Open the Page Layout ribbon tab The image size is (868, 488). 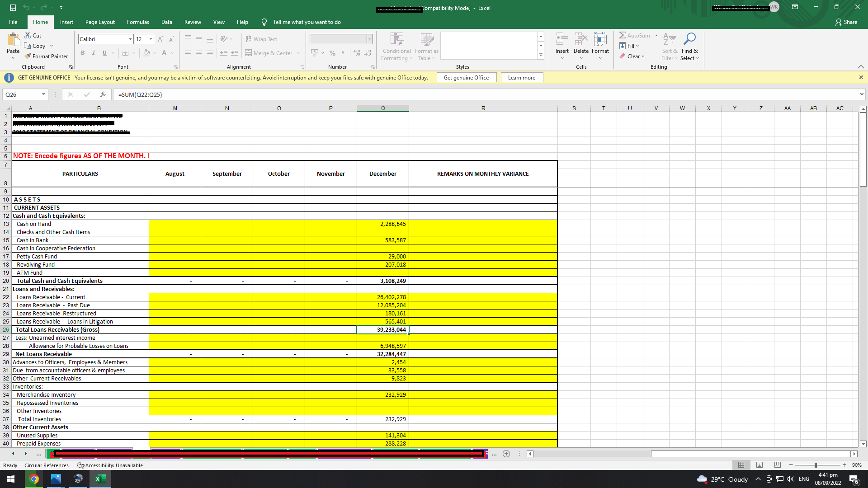[x=100, y=22]
